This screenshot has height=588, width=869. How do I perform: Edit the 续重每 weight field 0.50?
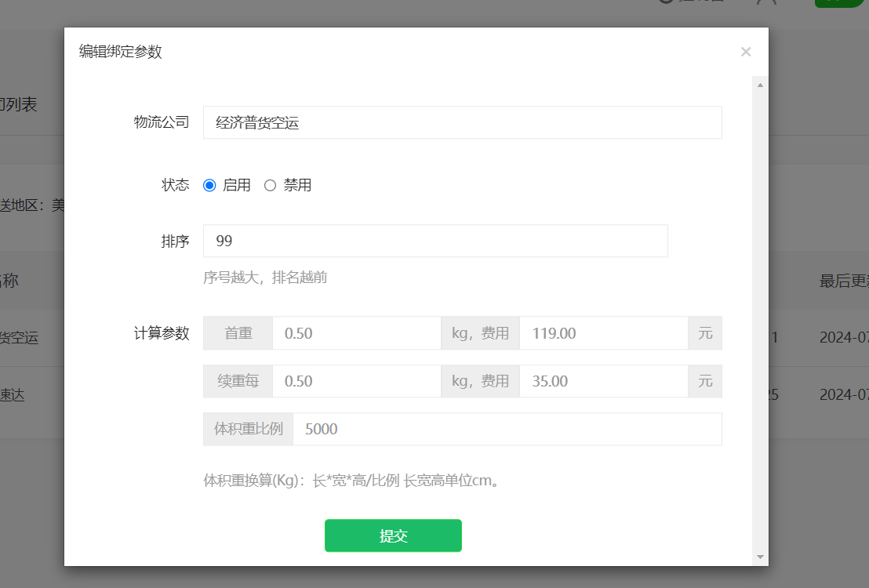click(356, 381)
